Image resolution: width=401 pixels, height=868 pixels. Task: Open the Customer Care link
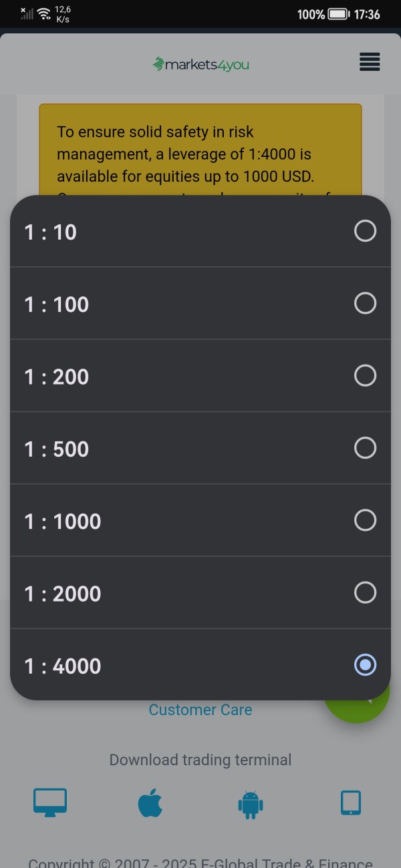coord(200,710)
